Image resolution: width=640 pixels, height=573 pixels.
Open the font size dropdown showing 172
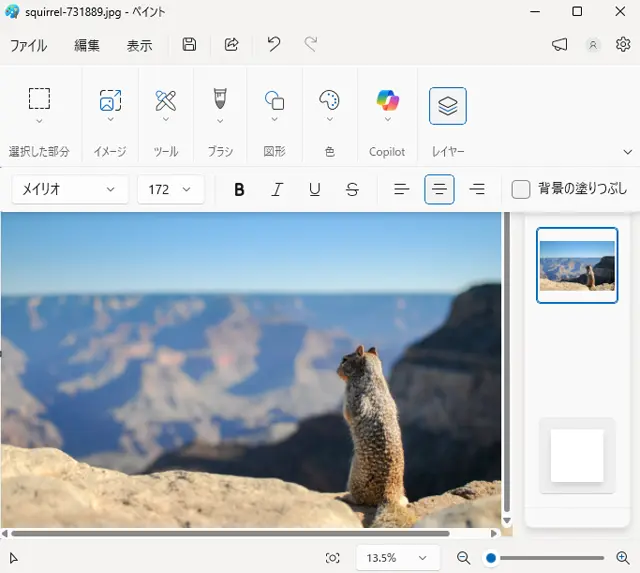tap(170, 189)
